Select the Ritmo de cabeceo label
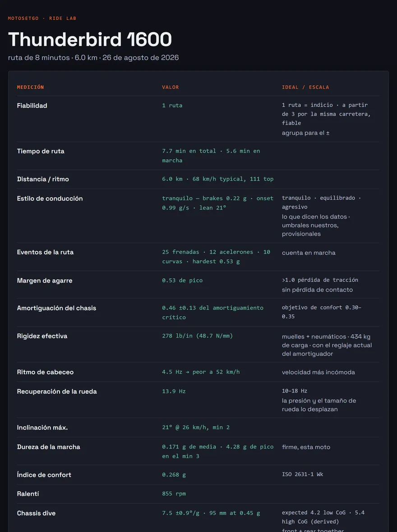This screenshot has height=532, width=397. point(45,372)
